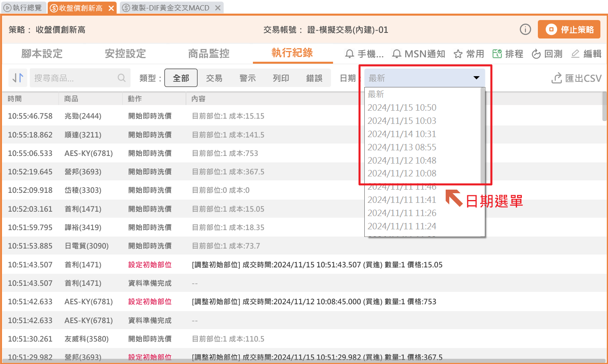
Task: Open 回測 backtest icon
Action: pos(536,54)
